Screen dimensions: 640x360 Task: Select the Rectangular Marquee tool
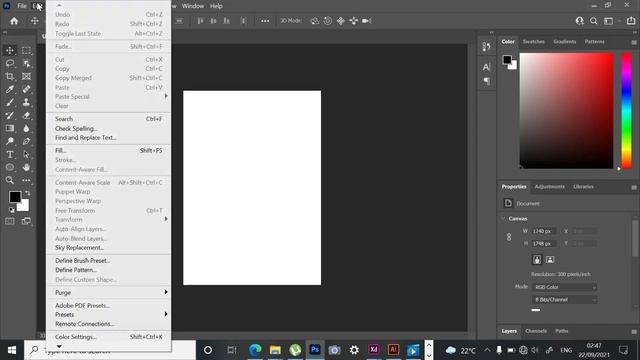click(x=26, y=50)
